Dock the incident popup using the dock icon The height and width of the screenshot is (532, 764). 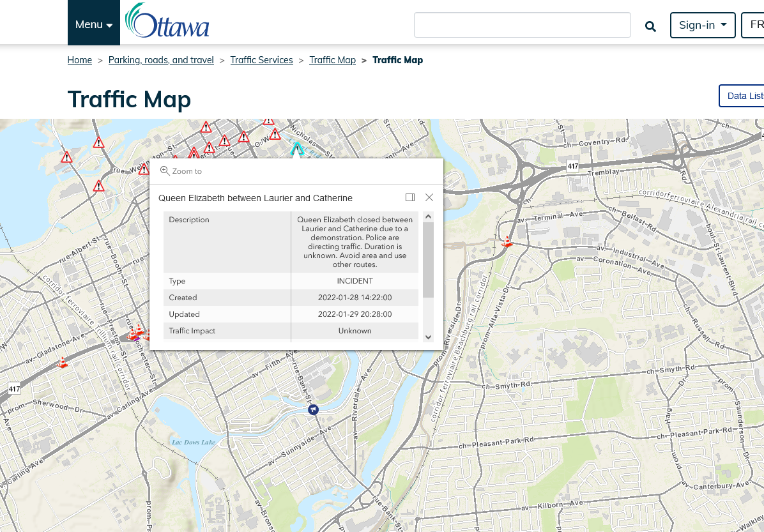(409, 197)
